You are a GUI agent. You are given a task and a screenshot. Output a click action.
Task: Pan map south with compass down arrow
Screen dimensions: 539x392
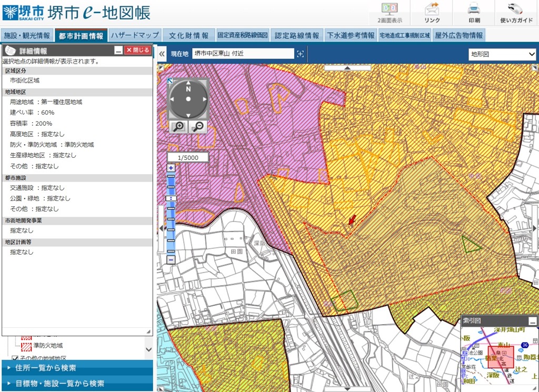point(188,115)
